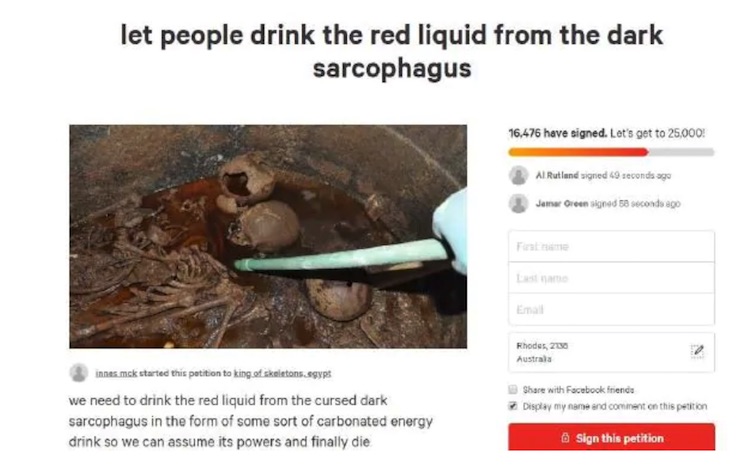Screen dimensions: 750x465
Task: Click the Jamar Green signer name
Action: pos(562,204)
